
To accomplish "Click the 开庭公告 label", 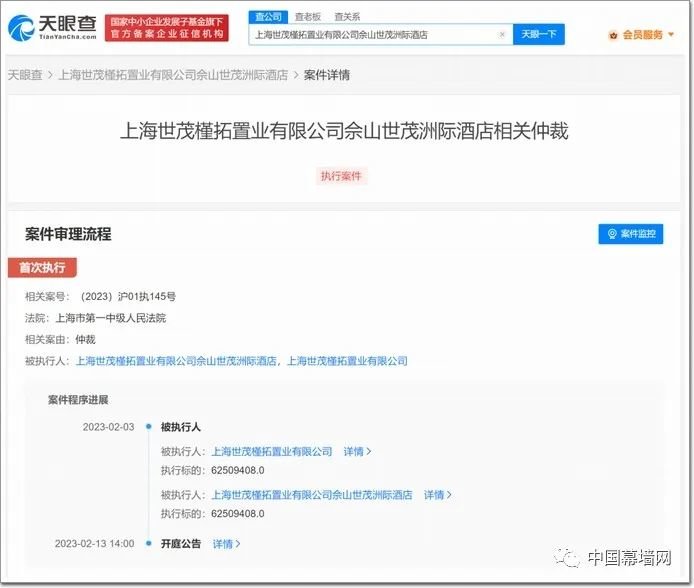I will click(181, 544).
